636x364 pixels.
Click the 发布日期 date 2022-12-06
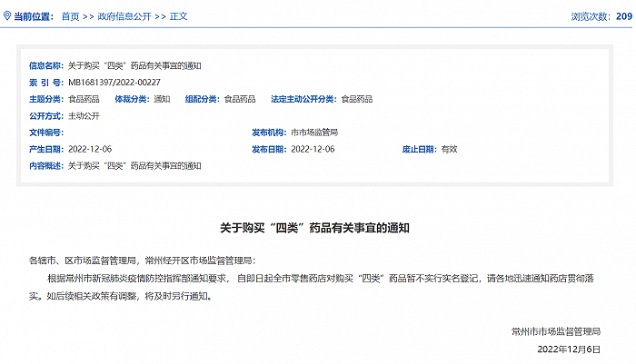click(313, 149)
